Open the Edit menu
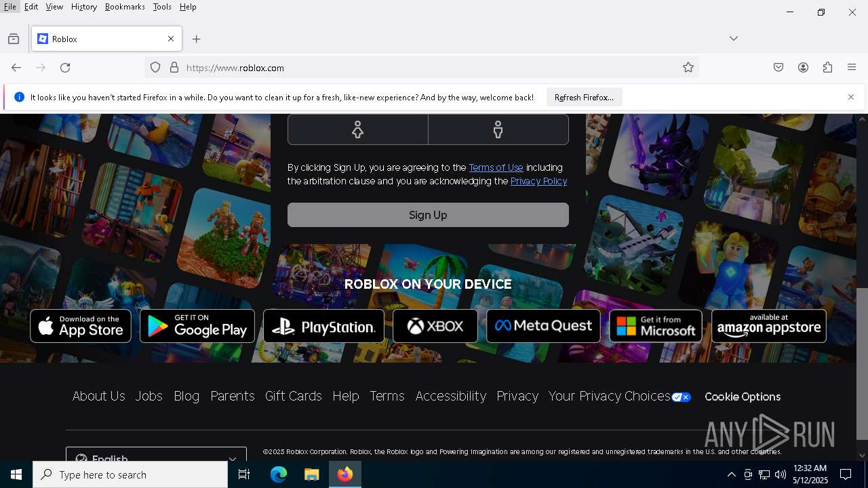 click(31, 7)
